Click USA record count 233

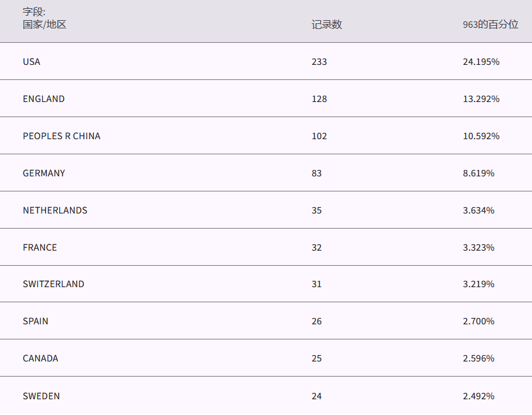319,62
